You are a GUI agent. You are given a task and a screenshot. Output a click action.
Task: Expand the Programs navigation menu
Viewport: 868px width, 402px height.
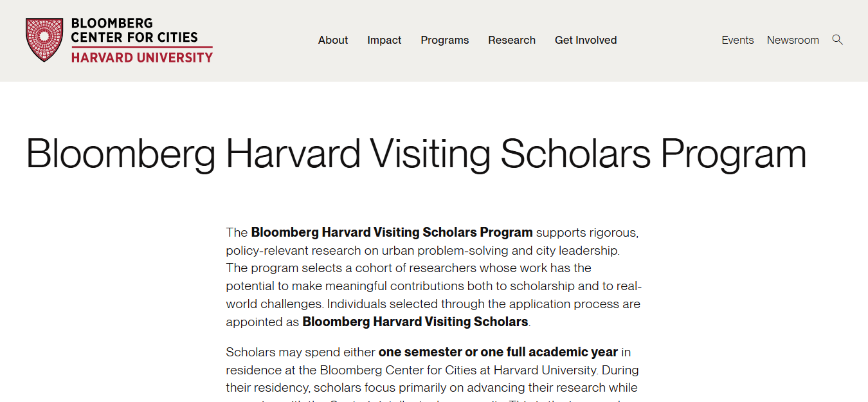pos(445,40)
